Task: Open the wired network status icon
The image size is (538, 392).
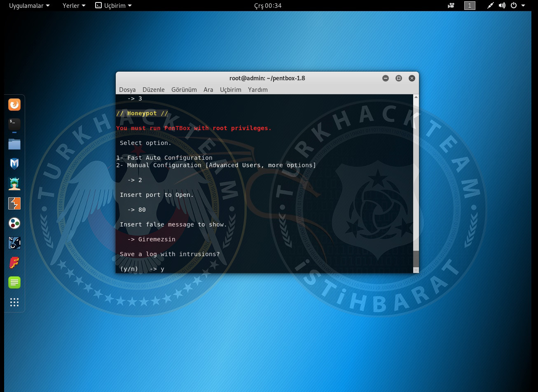Action: pyautogui.click(x=490, y=5)
